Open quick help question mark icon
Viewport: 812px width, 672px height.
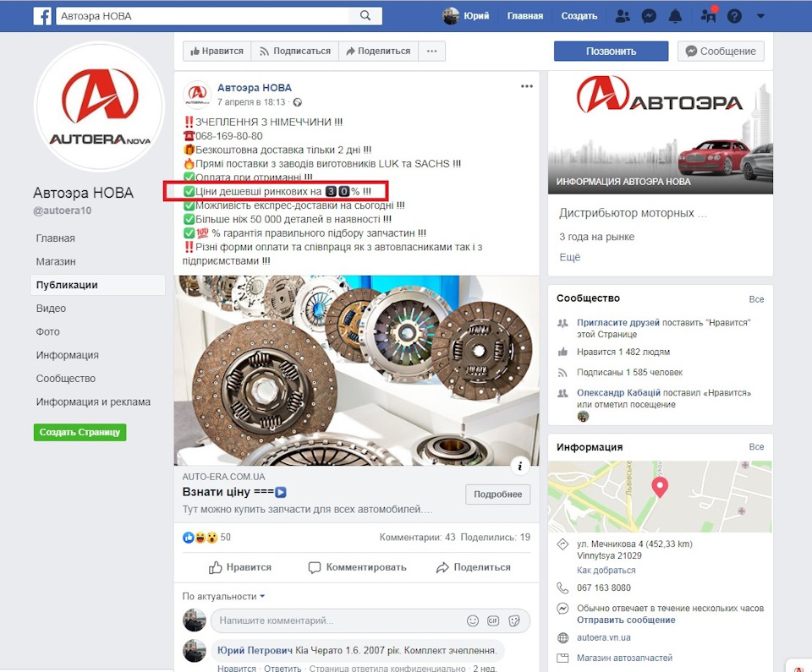(x=734, y=16)
